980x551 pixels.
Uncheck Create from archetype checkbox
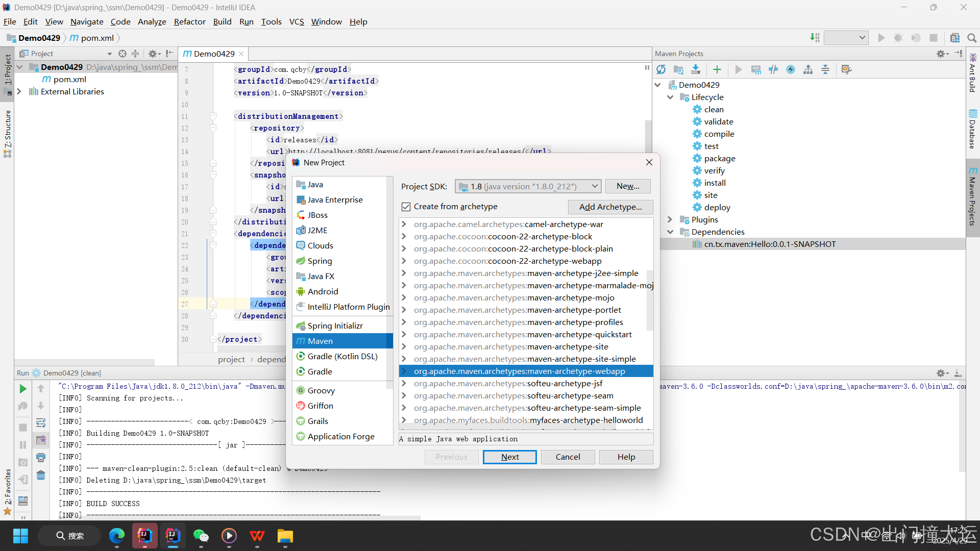(x=406, y=207)
